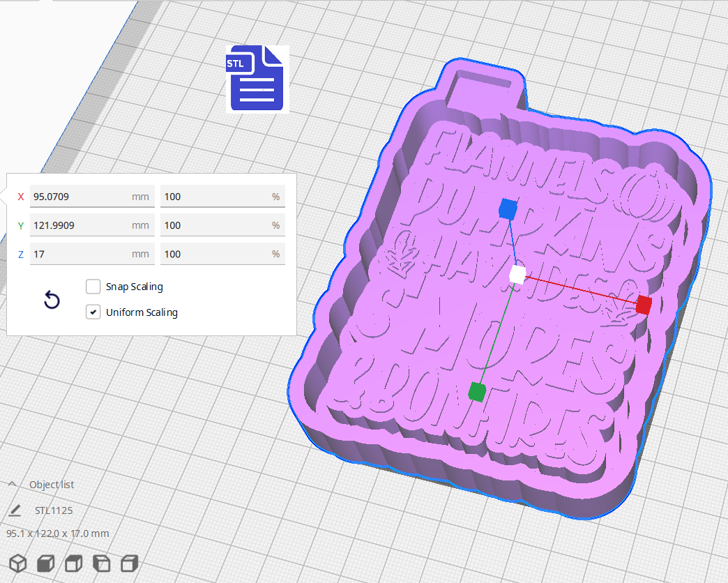The image size is (728, 583).
Task: Disable Uniform Scaling
Action: tap(93, 312)
